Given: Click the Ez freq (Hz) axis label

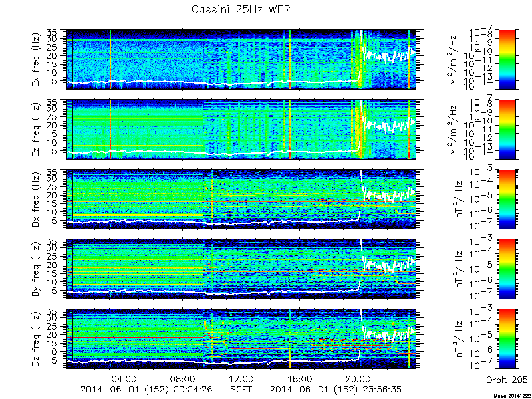Looking at the screenshot, I should [x=37, y=129].
